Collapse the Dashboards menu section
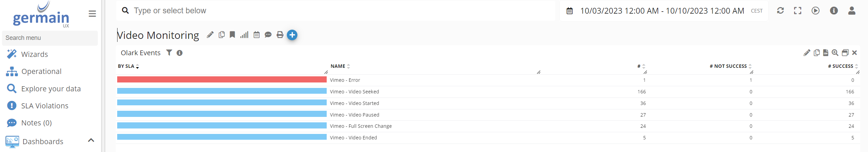Image resolution: width=868 pixels, height=152 pixels. click(91, 140)
